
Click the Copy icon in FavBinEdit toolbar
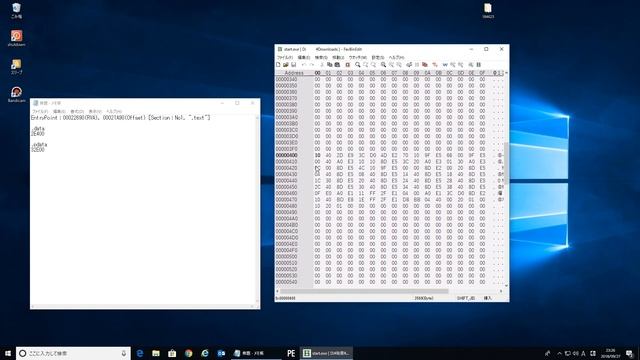(329, 64)
